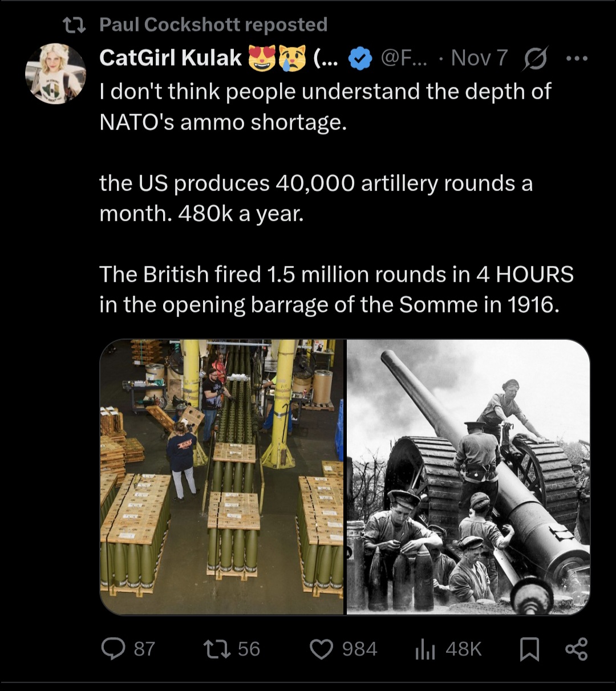Open replies with the speech bubble icon
The image size is (616, 691).
coord(113,649)
